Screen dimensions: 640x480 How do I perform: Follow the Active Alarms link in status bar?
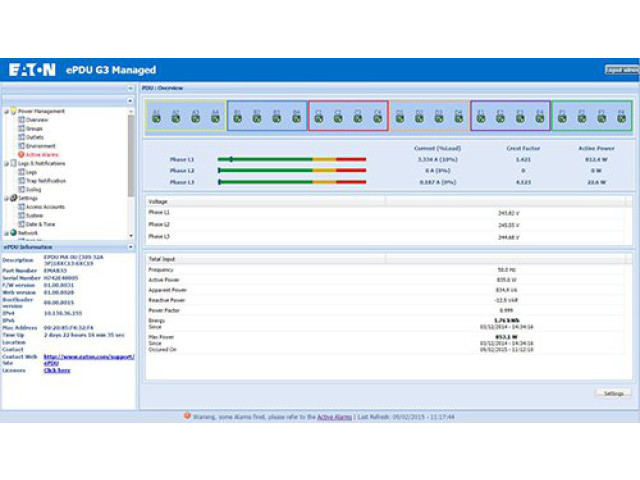(x=334, y=417)
